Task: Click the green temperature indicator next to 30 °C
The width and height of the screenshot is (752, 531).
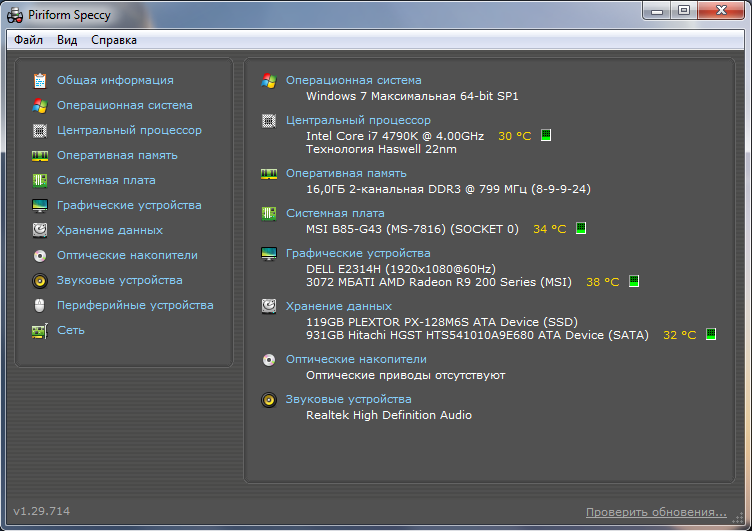Action: click(x=546, y=135)
